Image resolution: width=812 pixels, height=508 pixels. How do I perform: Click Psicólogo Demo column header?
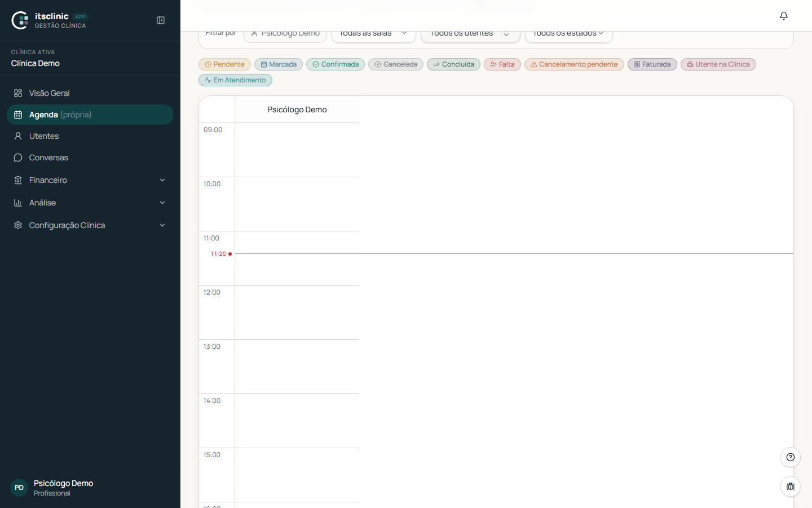297,110
